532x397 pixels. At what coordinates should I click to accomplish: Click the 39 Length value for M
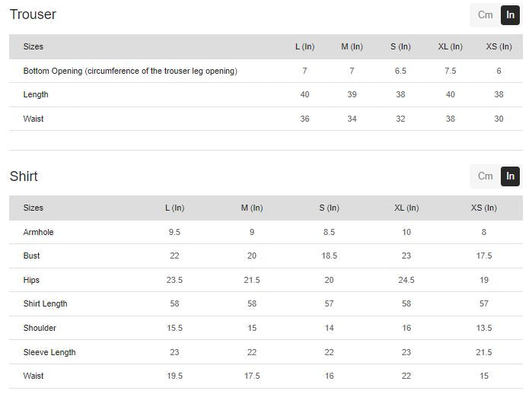[352, 94]
